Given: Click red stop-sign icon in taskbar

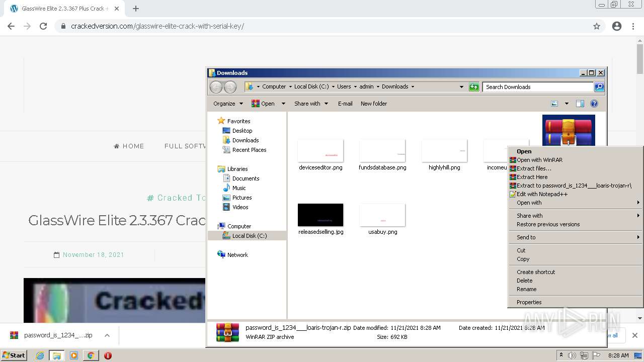Looking at the screenshot, I should 108,355.
